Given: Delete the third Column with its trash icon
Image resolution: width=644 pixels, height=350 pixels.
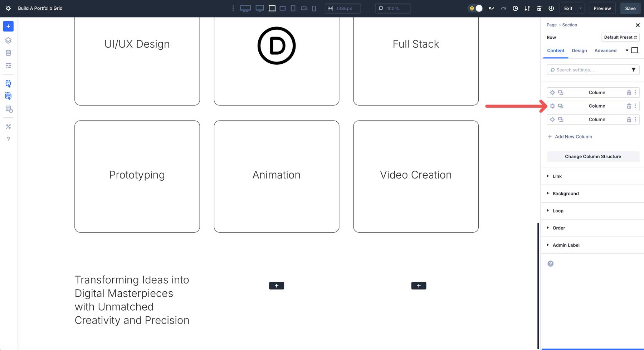Looking at the screenshot, I should tap(629, 119).
